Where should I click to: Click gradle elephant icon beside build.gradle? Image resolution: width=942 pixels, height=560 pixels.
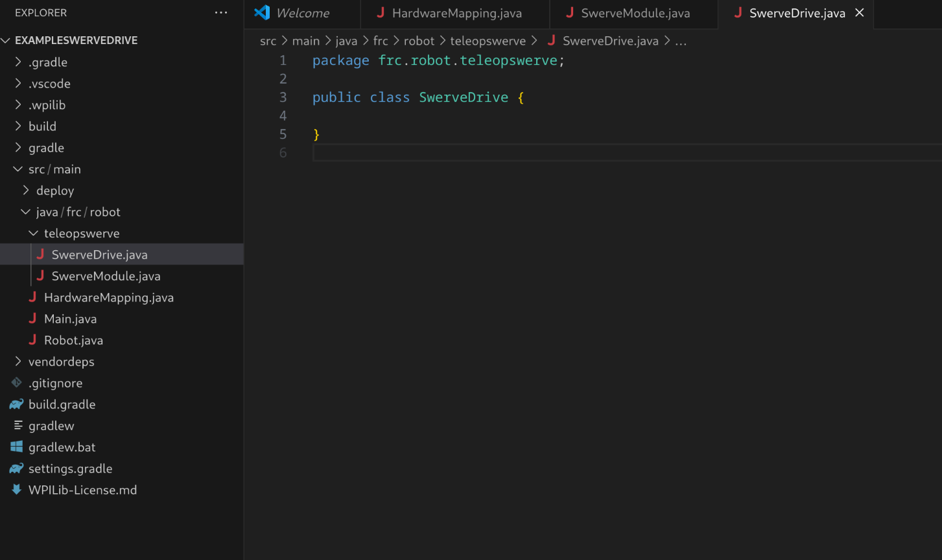(17, 404)
